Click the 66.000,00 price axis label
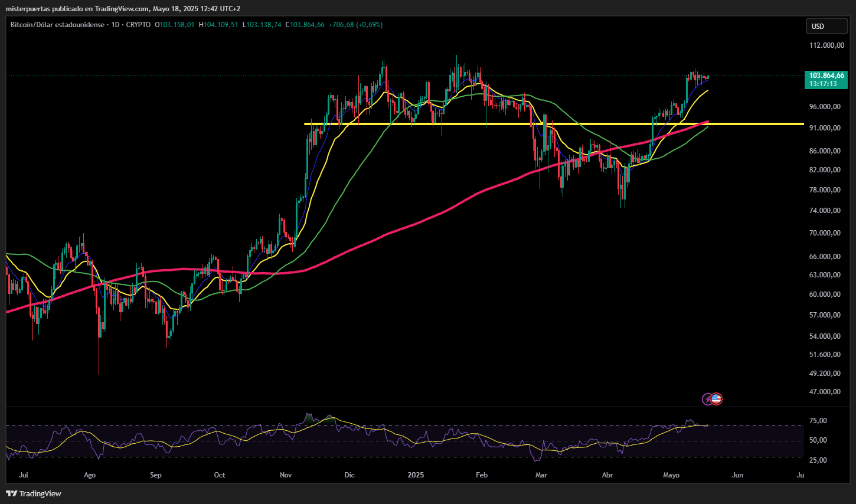This screenshot has height=504, width=856. [x=825, y=257]
